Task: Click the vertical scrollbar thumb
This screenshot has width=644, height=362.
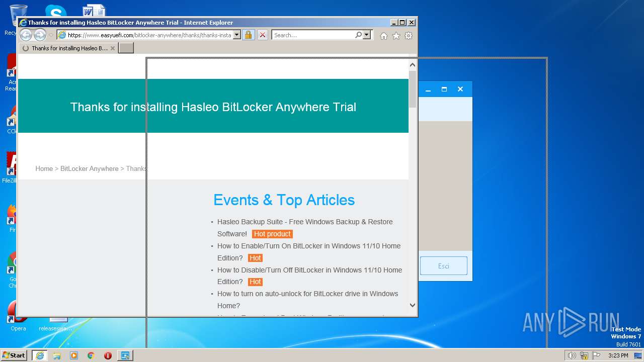Action: pyautogui.click(x=413, y=89)
